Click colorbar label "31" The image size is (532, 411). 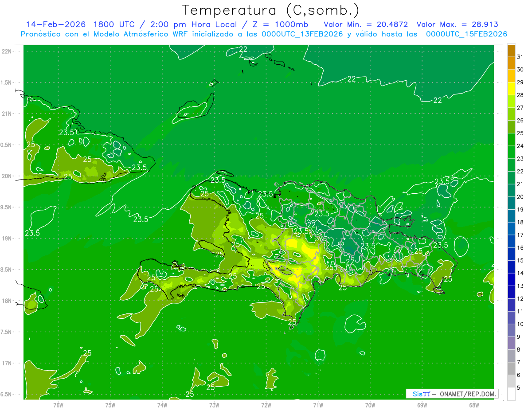[520, 57]
